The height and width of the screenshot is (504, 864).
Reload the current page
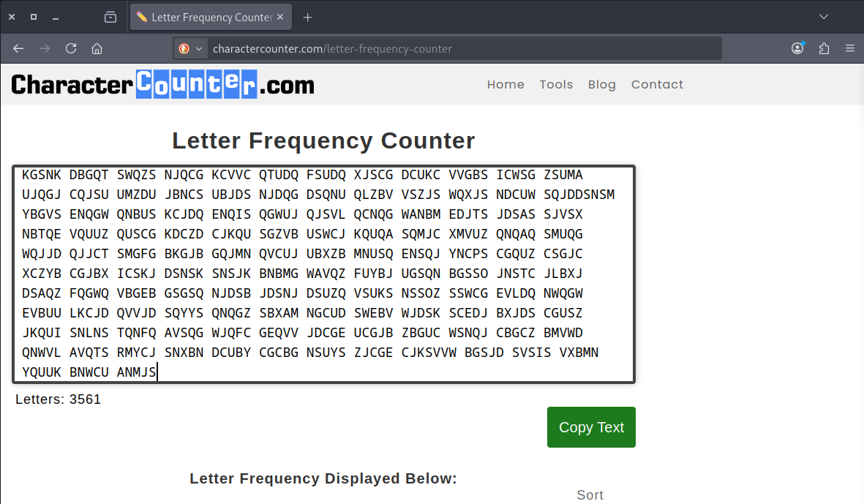[x=71, y=49]
